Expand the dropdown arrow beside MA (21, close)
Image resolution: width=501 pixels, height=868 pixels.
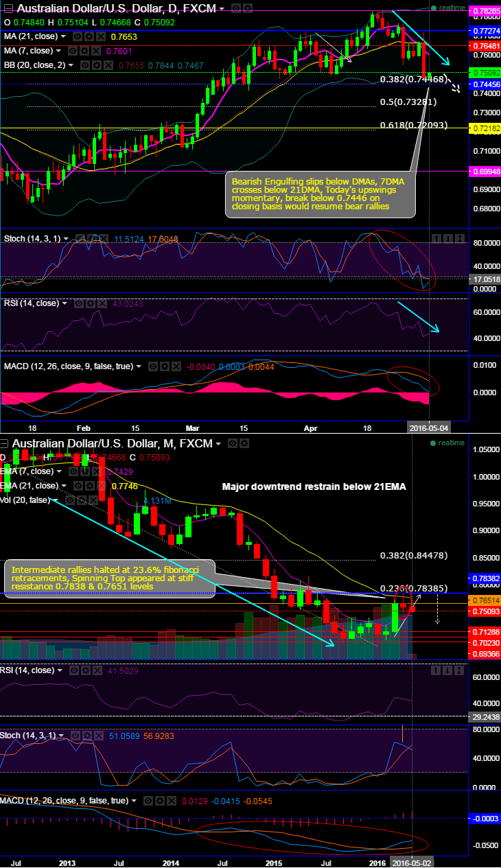64,36
